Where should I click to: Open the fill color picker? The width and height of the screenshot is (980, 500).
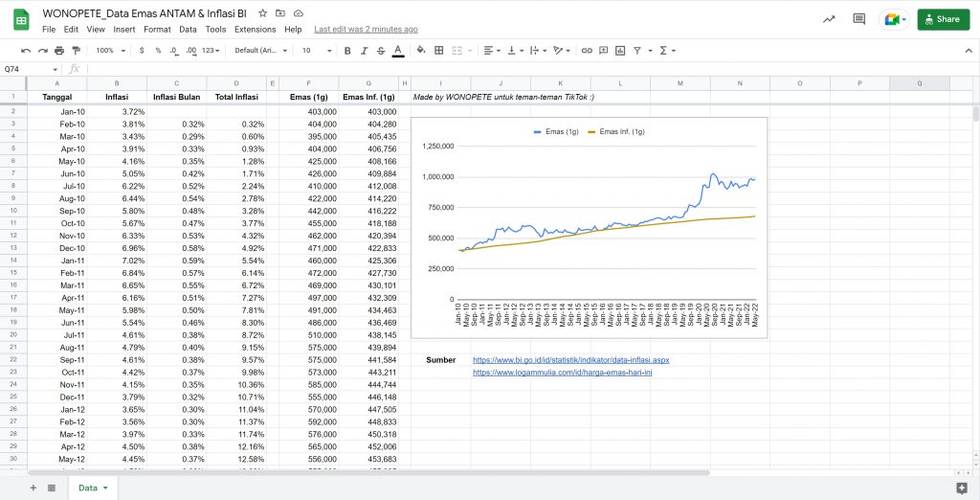click(421, 51)
